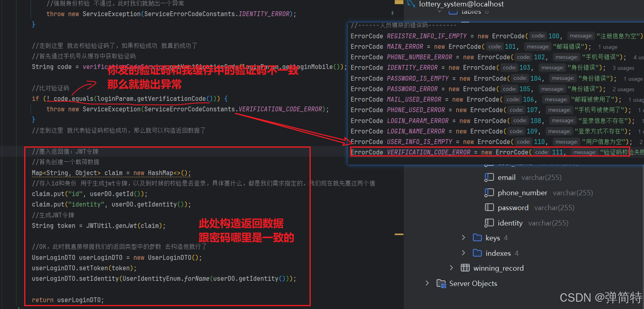Click the PHONE_NUMBER_ERROR constant definition
The height and width of the screenshot is (309, 644).
[420, 57]
